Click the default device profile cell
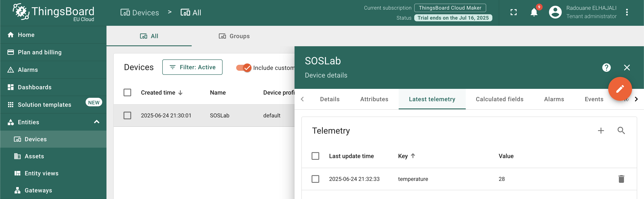This screenshot has width=644, height=199. pyautogui.click(x=272, y=115)
